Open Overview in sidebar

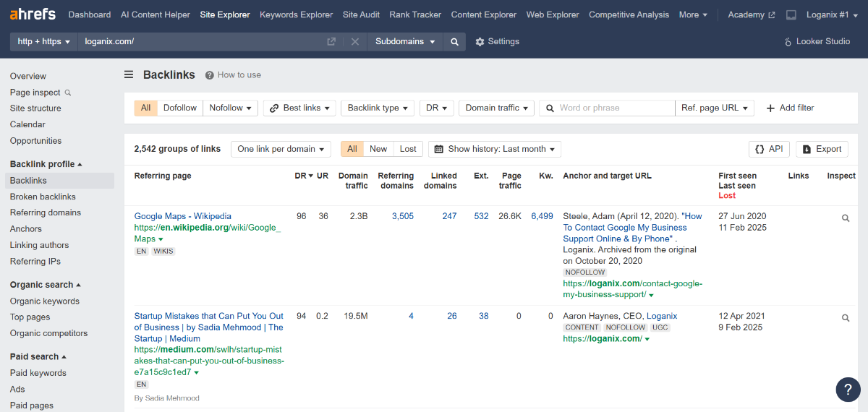coord(28,76)
